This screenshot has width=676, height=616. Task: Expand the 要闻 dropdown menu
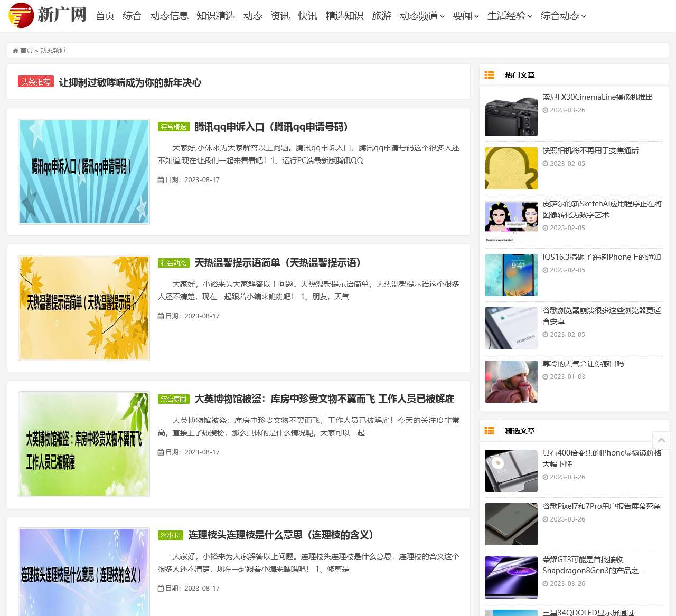click(x=465, y=16)
